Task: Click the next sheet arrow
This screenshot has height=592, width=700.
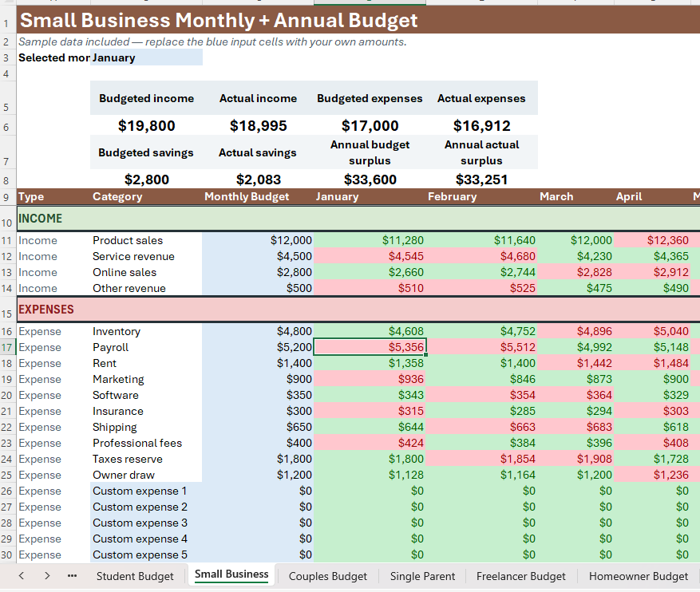Action: point(47,575)
